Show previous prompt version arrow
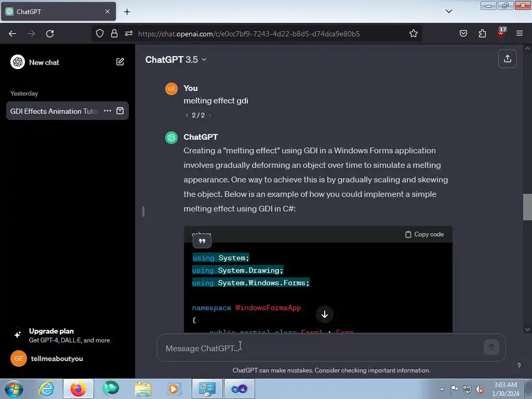The height and width of the screenshot is (399, 532). 187,115
